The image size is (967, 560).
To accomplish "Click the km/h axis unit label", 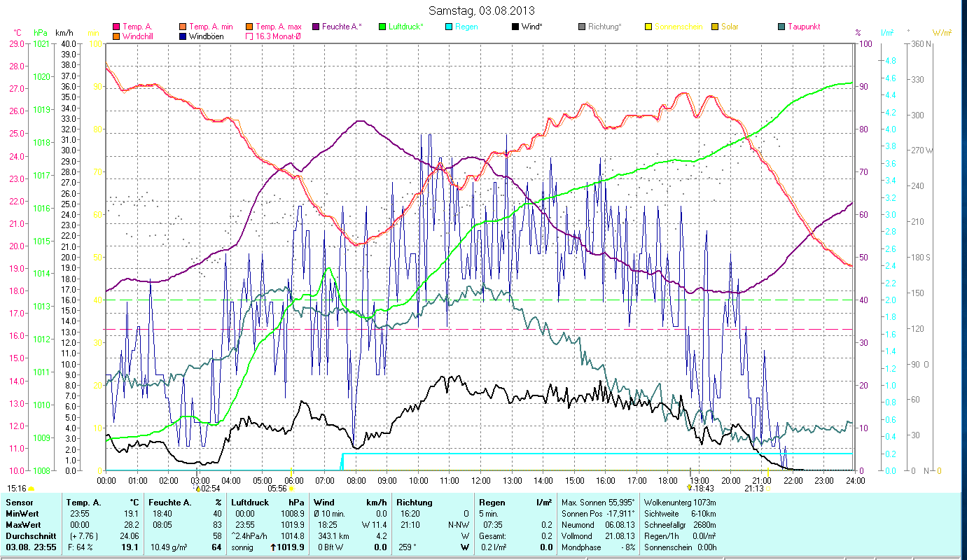I will pos(64,33).
